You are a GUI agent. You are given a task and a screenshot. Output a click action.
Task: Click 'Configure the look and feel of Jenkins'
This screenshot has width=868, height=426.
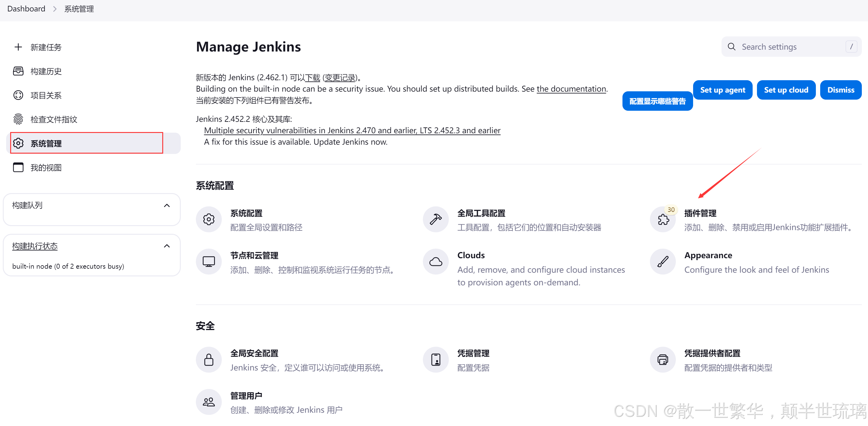point(756,270)
